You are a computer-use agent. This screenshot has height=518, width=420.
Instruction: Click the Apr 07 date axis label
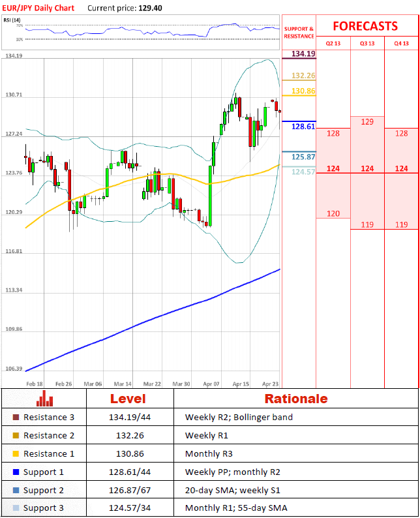pyautogui.click(x=211, y=384)
